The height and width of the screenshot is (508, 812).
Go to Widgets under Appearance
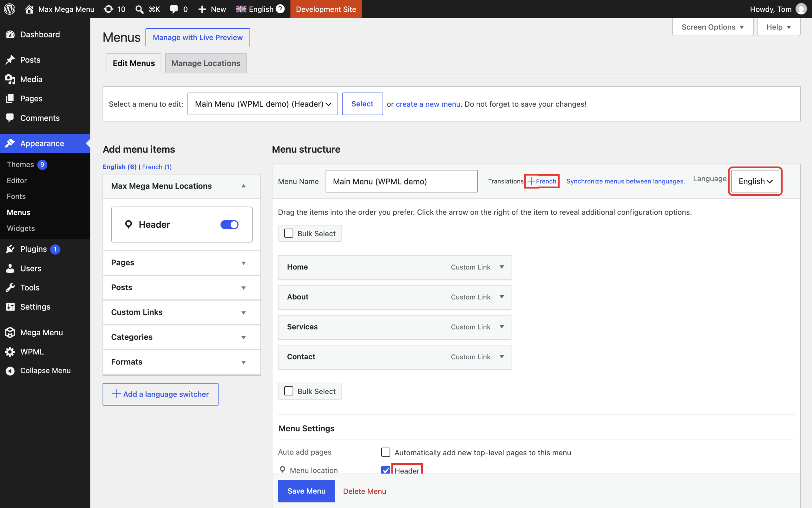coord(21,228)
